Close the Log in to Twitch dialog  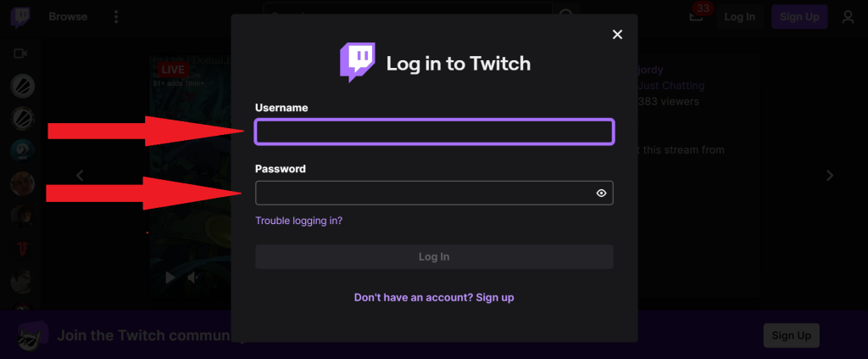click(617, 34)
